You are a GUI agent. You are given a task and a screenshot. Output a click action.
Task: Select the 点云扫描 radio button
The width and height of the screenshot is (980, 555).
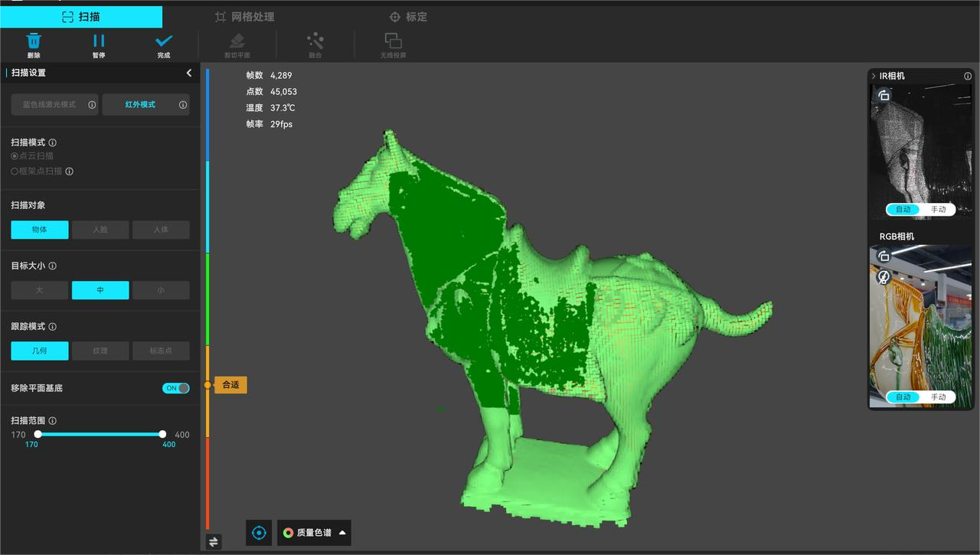tap(15, 156)
